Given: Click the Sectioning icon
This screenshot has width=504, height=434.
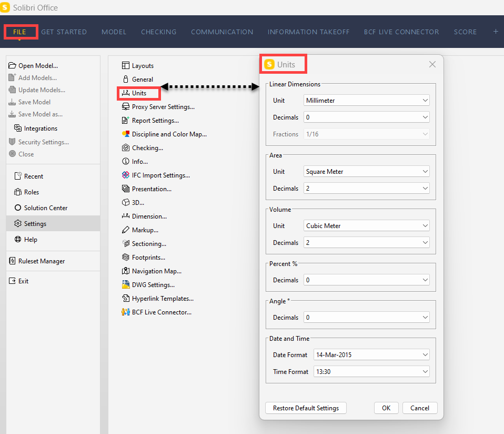Looking at the screenshot, I should coord(125,243).
